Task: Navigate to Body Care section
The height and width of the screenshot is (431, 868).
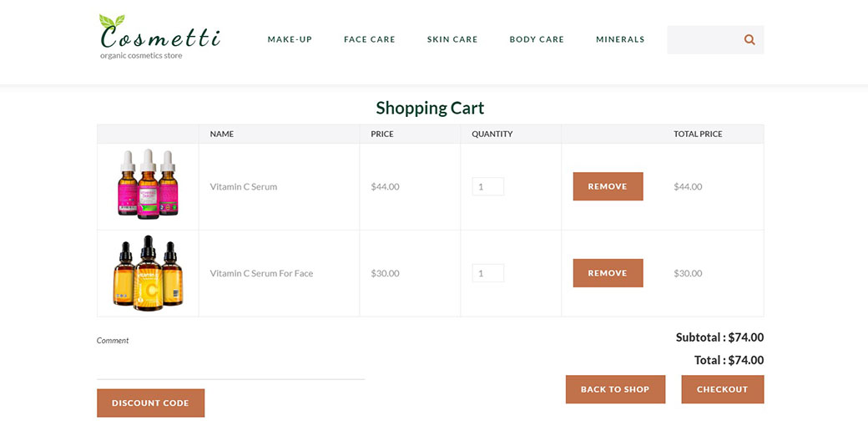Action: click(x=537, y=39)
